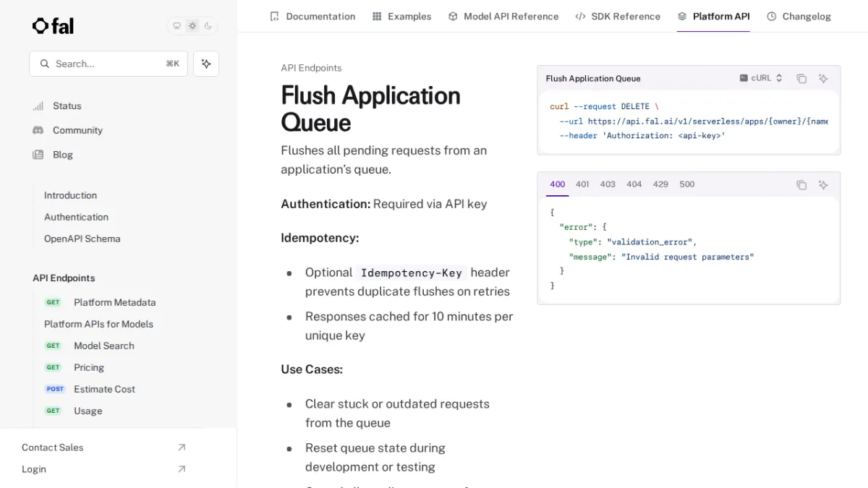Open the Status page
The image size is (868, 488).
(x=67, y=106)
